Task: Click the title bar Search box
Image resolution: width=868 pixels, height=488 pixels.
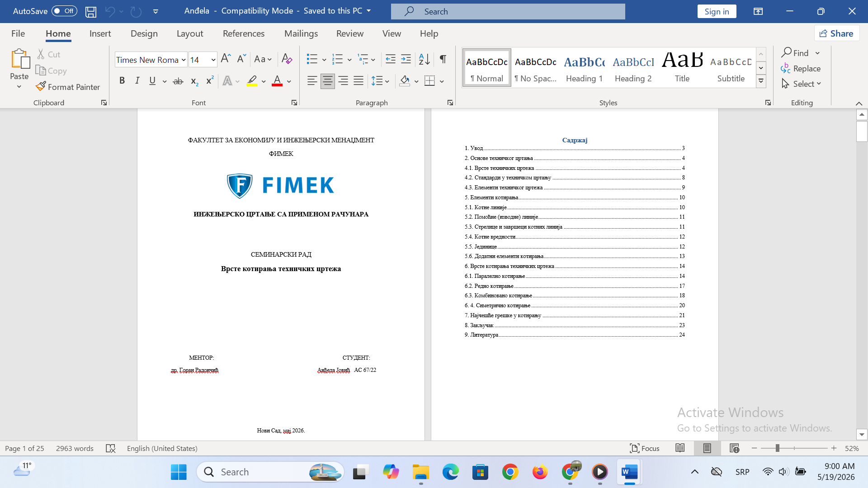Action: pos(508,11)
